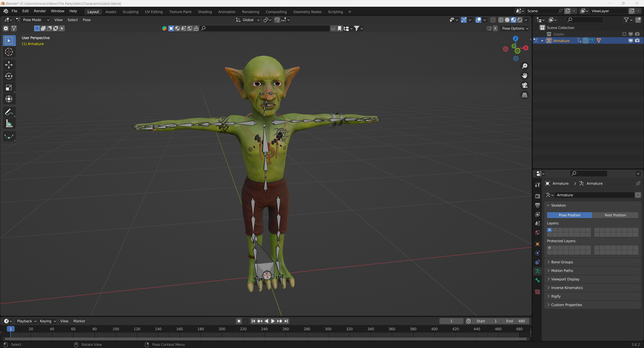
Task: Expand the Bone Groups panel
Action: 562,262
